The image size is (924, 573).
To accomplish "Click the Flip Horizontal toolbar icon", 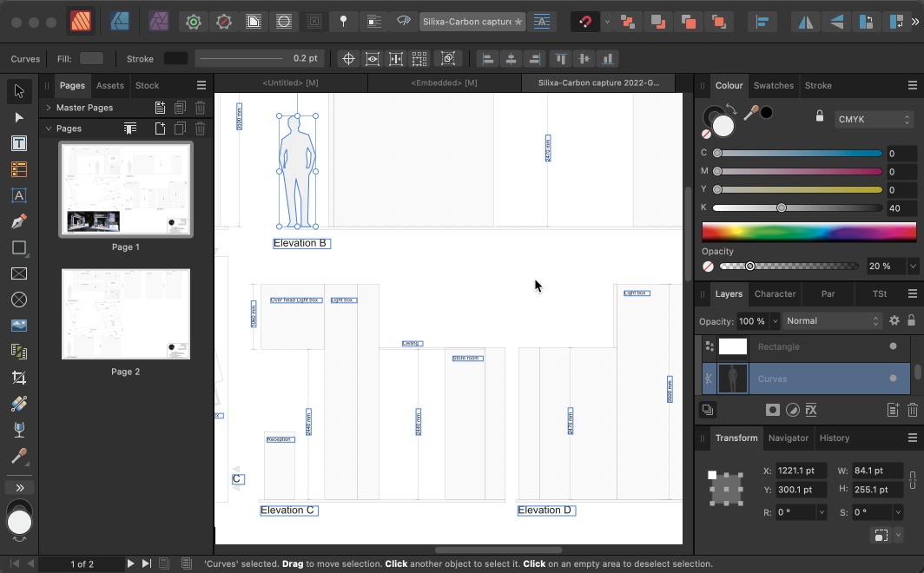I will (x=806, y=22).
